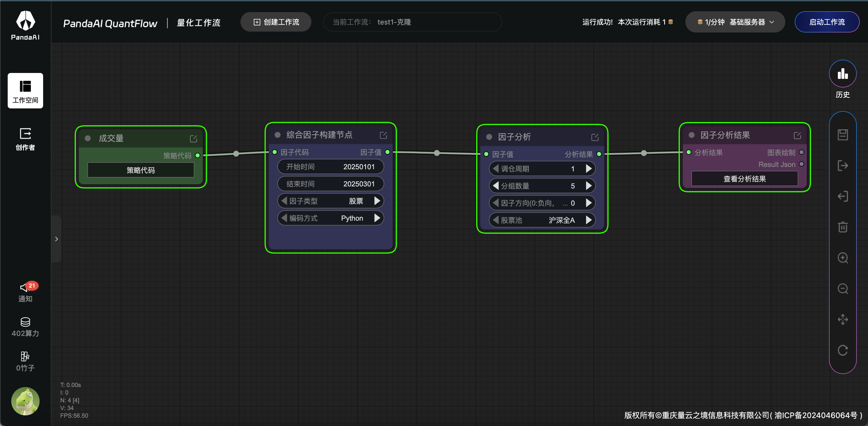Open the 通知 notifications megaphone icon

[25, 292]
